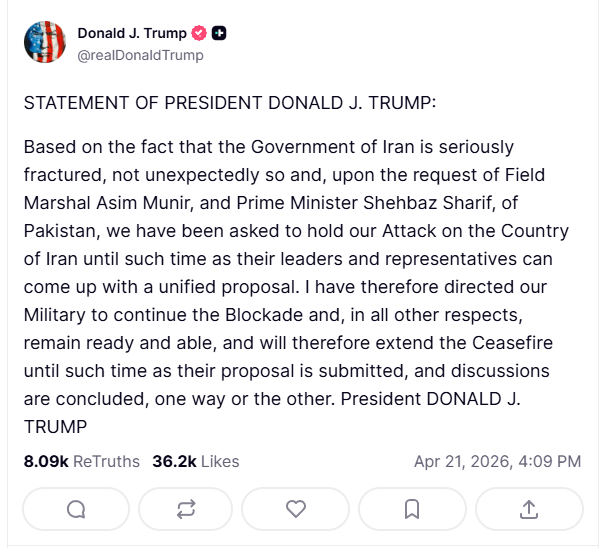Image resolution: width=608 pixels, height=548 pixels.
Task: Click the final word "TRUMP" of the post
Action: (x=56, y=427)
